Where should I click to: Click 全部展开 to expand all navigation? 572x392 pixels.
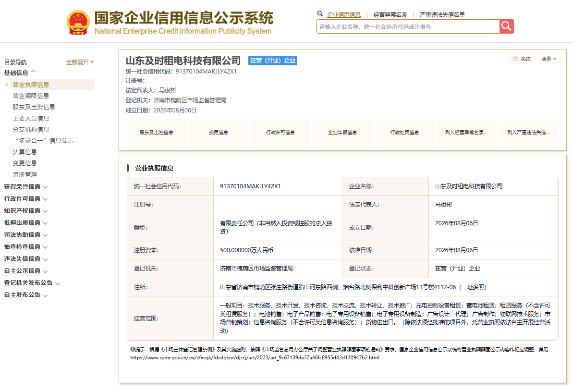point(80,62)
